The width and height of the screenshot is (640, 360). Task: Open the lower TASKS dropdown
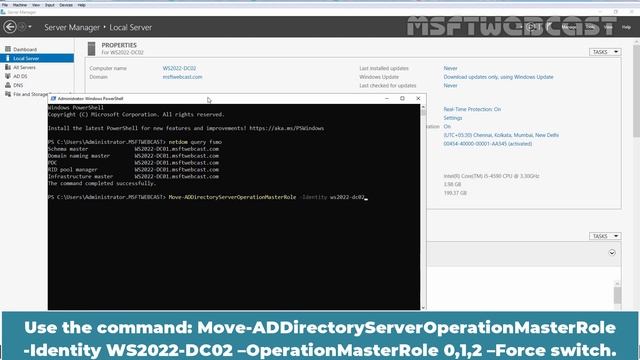(x=605, y=236)
